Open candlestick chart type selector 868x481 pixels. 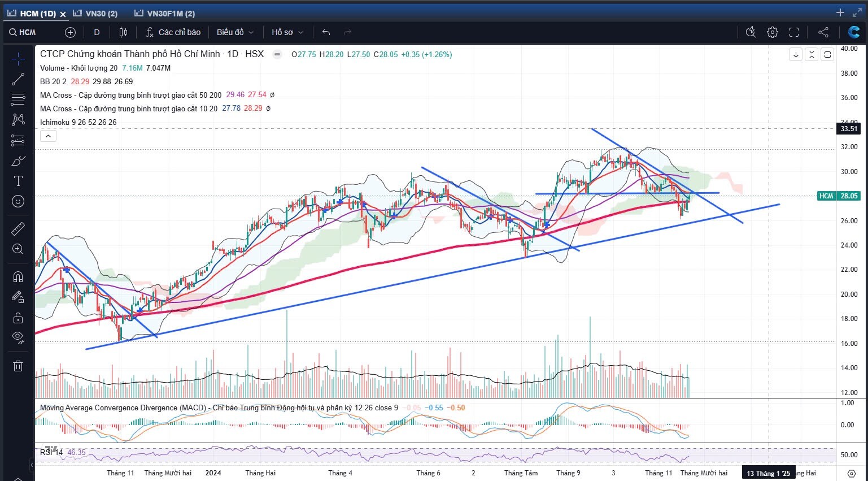pos(123,32)
